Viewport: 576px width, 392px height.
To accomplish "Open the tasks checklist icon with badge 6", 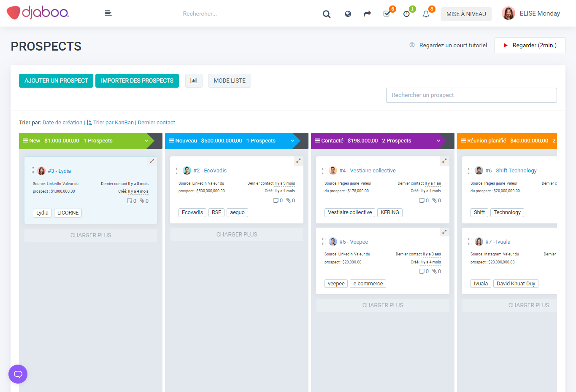I will pyautogui.click(x=387, y=14).
